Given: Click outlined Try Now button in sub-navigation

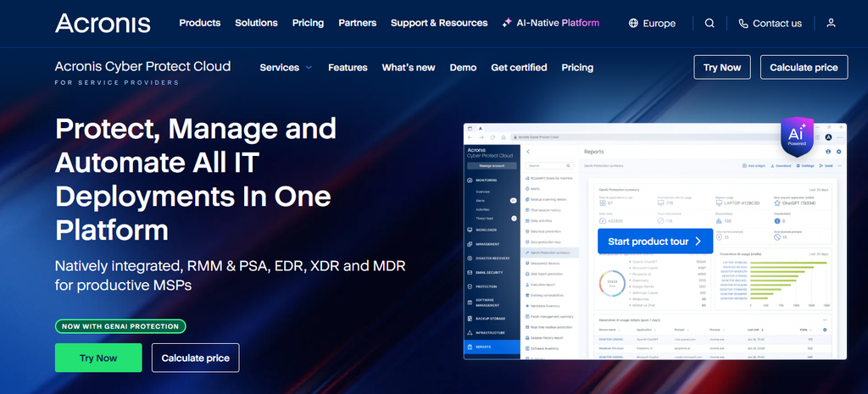Looking at the screenshot, I should pos(722,68).
